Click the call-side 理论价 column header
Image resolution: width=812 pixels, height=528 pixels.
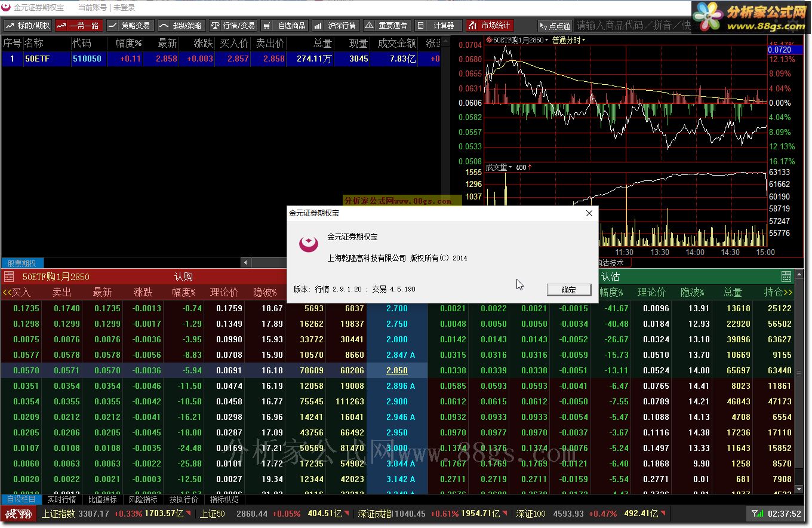coord(224,292)
